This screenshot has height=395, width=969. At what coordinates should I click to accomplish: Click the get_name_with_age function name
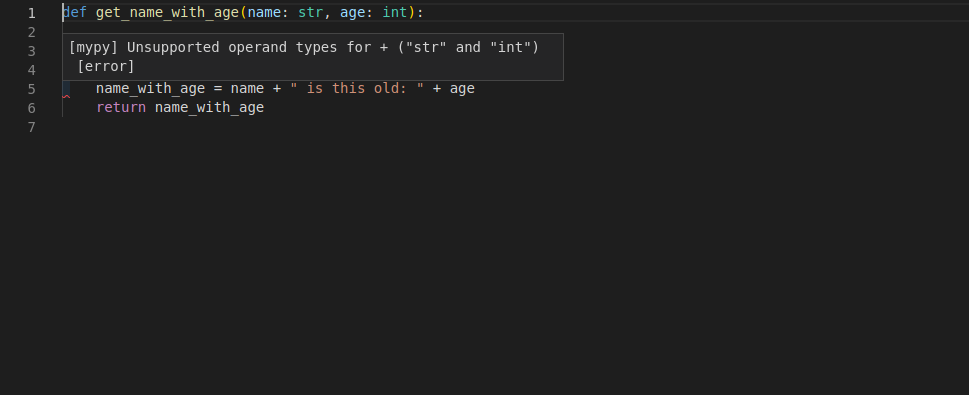coord(167,12)
